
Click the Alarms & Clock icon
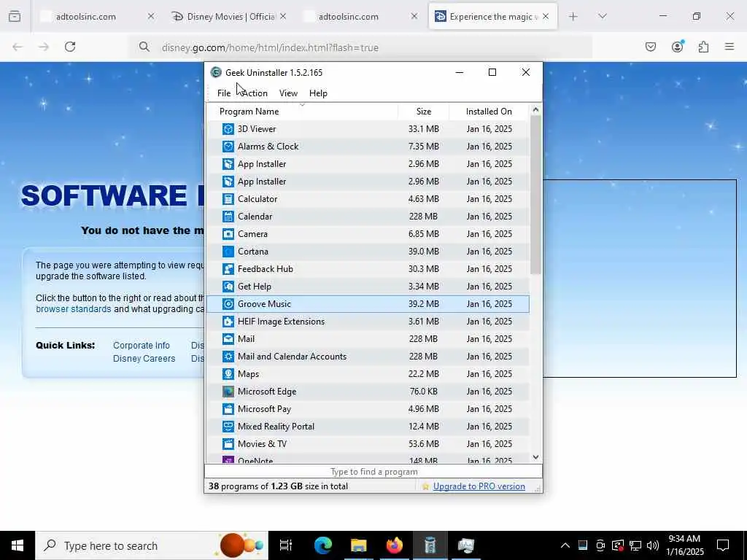(x=228, y=147)
